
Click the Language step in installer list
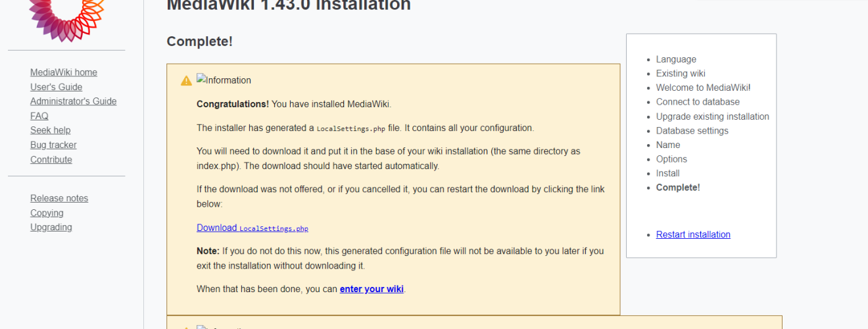[676, 59]
